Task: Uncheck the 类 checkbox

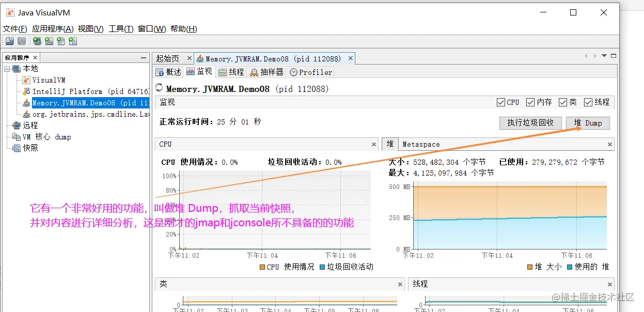Action: coord(562,102)
